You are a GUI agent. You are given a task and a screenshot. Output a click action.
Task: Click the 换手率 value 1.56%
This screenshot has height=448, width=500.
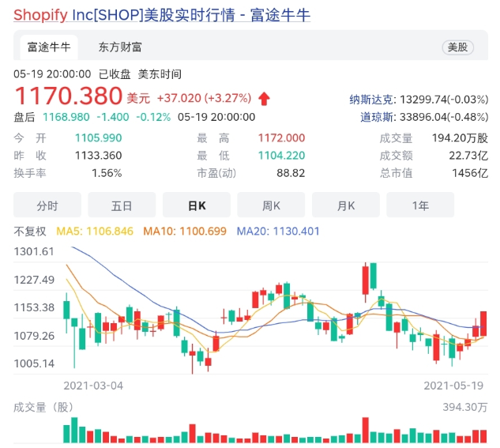pyautogui.click(x=107, y=173)
